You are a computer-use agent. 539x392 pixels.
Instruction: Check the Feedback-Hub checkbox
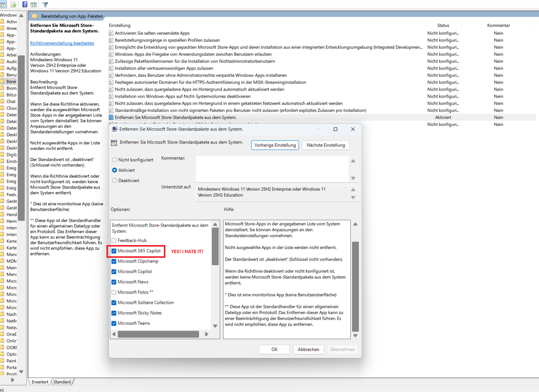(114, 241)
